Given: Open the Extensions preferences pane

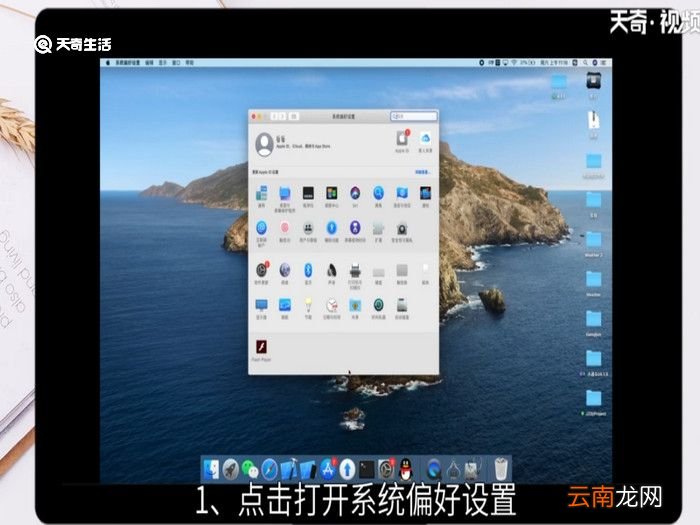Looking at the screenshot, I should (x=378, y=229).
